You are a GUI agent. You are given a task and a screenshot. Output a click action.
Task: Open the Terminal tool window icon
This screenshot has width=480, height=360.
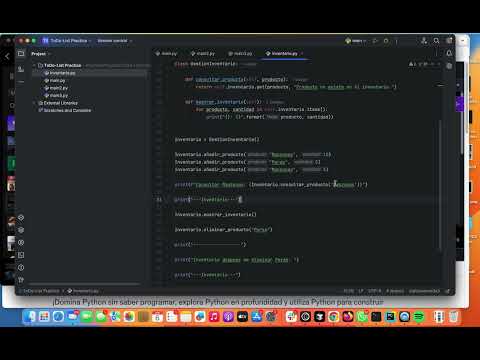[21, 255]
